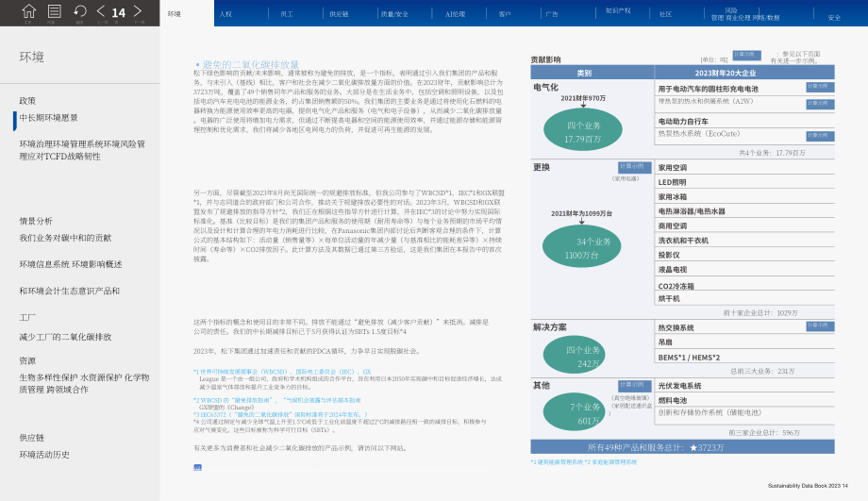
Task: Open 环境活动历史 in the sidebar
Action: [44, 455]
